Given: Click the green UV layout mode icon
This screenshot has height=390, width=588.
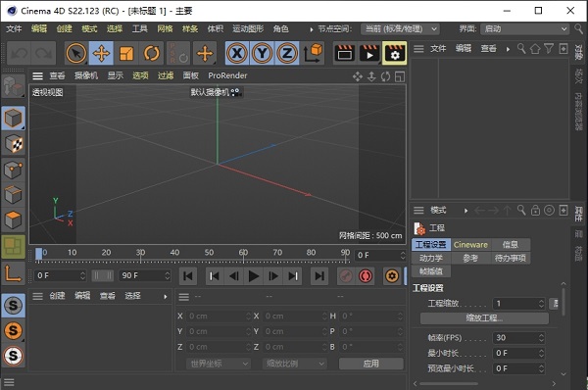Looking at the screenshot, I should click(14, 246).
